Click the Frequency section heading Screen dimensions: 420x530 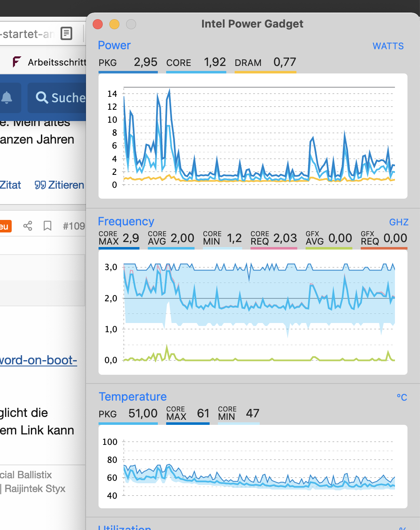(x=126, y=221)
